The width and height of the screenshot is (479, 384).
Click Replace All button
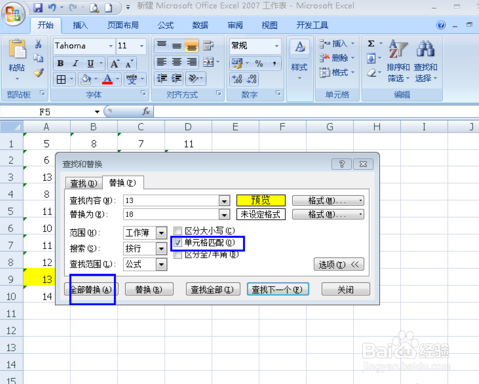pos(91,289)
